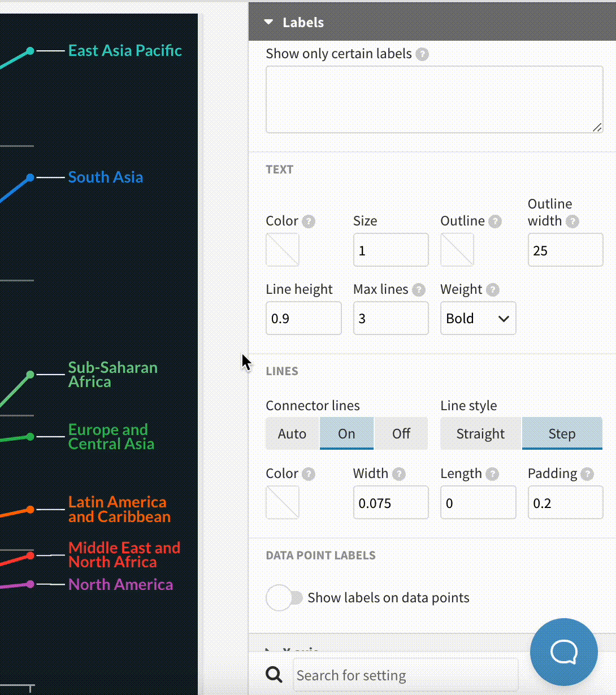Click the Show only certain labels text area
The image size is (616, 695).
coord(434,99)
